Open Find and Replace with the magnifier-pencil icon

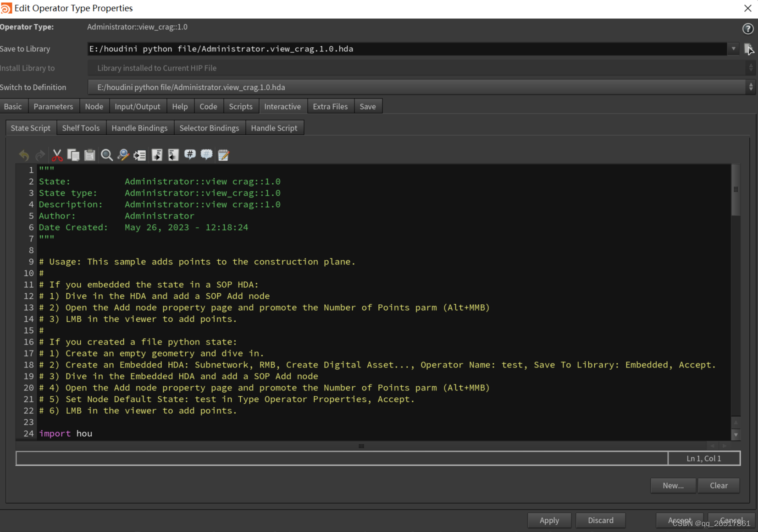pyautogui.click(x=123, y=155)
